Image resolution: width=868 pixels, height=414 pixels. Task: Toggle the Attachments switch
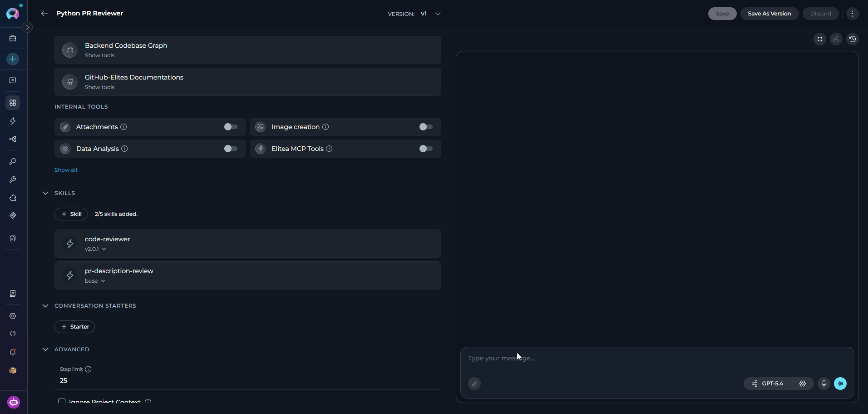pyautogui.click(x=231, y=127)
